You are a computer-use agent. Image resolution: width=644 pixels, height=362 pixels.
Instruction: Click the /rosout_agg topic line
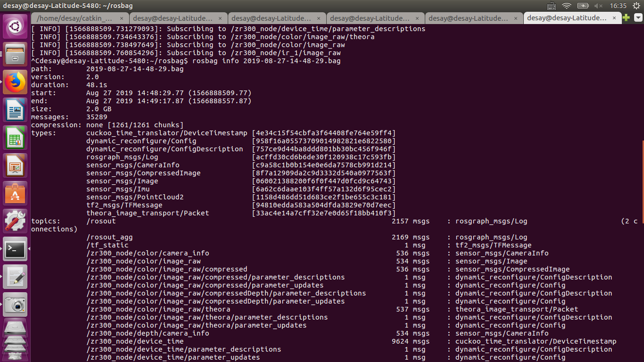307,237
